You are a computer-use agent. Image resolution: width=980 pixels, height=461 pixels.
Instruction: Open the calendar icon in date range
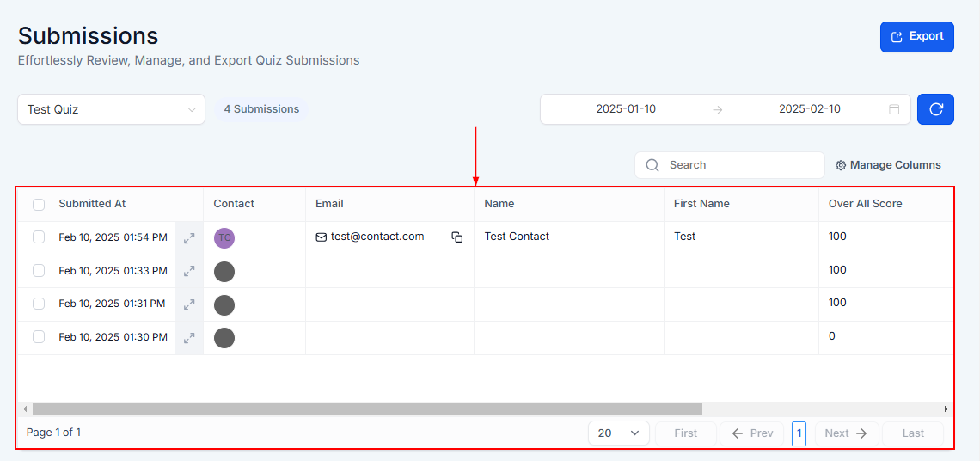[894, 109]
